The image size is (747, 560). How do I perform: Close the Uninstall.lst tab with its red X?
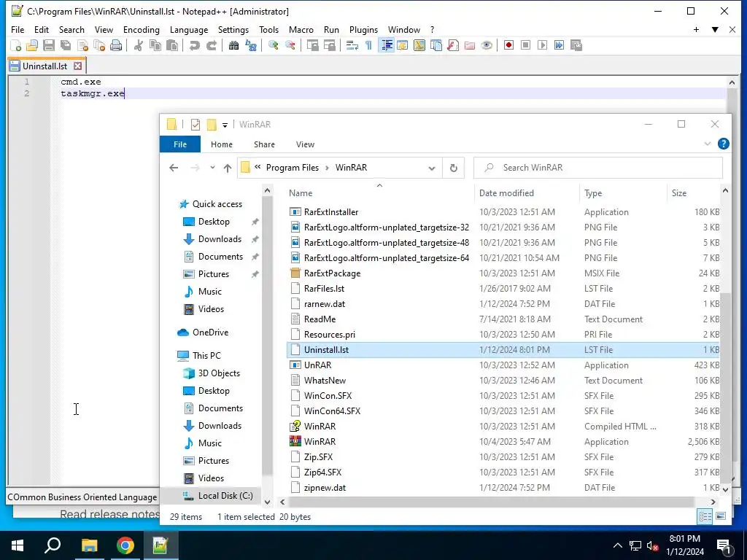[77, 66]
